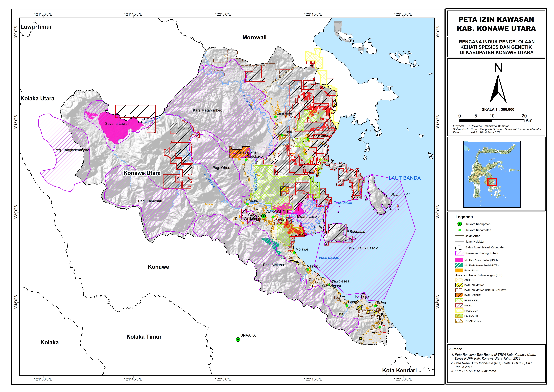Click the WANGGUDU capital marker on map

[263, 216]
